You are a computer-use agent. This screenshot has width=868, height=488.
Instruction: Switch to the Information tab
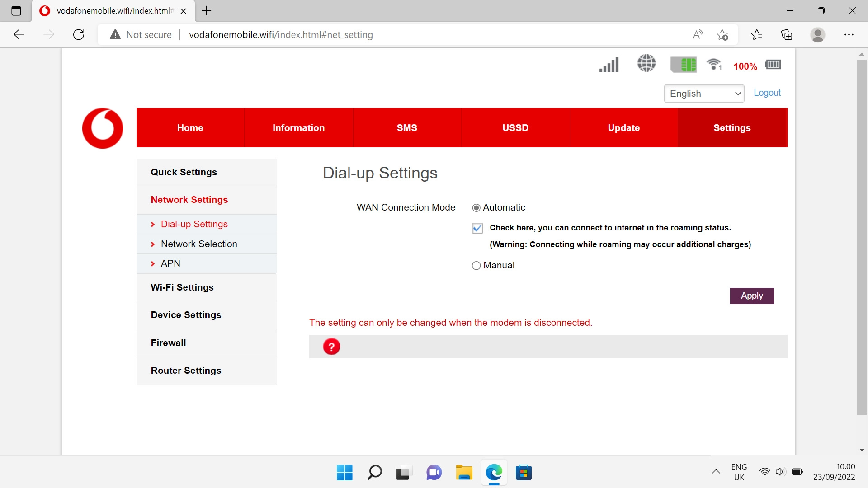click(298, 128)
